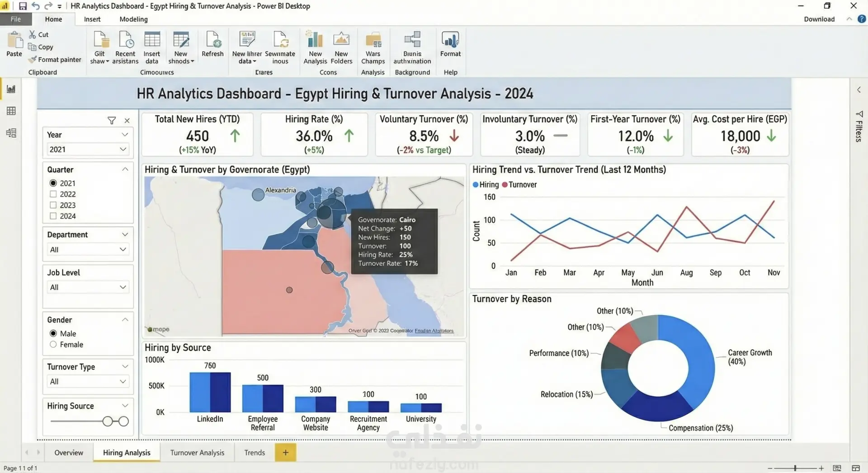Click the Download button
Viewport: 868px width, 473px height.
pos(819,19)
